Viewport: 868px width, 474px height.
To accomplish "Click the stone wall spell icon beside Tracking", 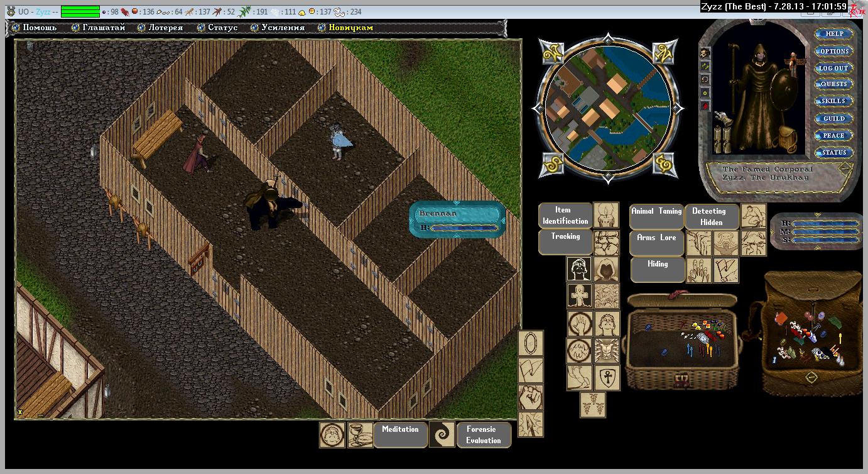I will 606,243.
